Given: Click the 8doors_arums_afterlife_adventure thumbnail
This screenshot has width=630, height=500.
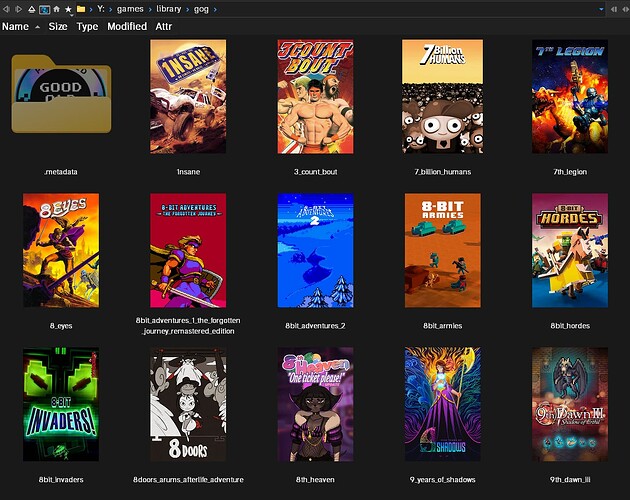Looking at the screenshot, I should tap(188, 405).
